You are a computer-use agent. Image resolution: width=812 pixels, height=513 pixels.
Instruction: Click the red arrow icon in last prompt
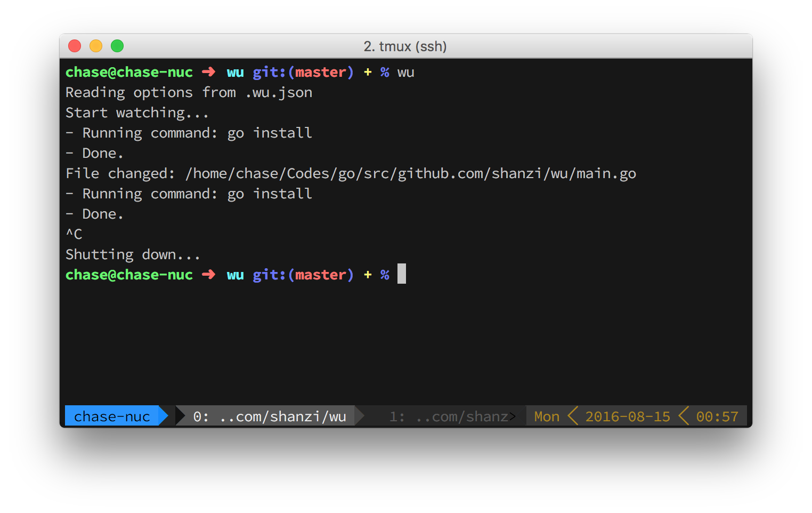[x=208, y=275]
